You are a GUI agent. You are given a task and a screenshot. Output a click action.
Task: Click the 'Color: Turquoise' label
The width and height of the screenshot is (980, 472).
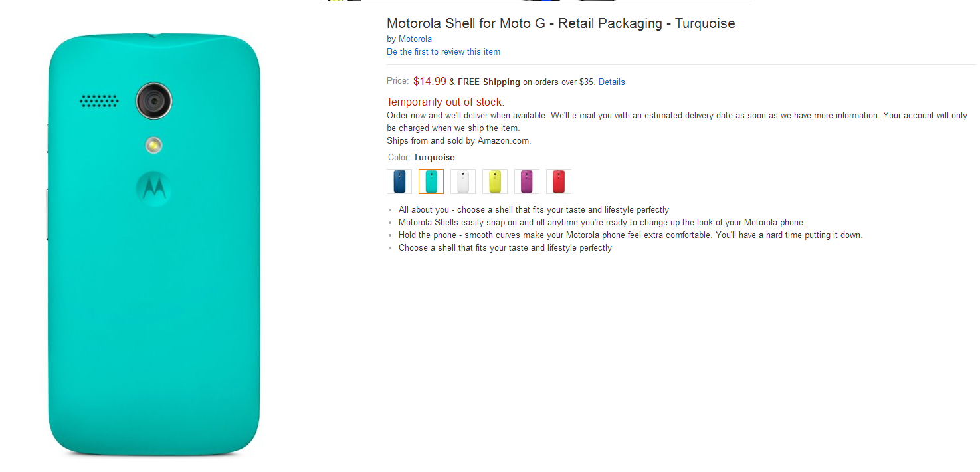(x=422, y=158)
